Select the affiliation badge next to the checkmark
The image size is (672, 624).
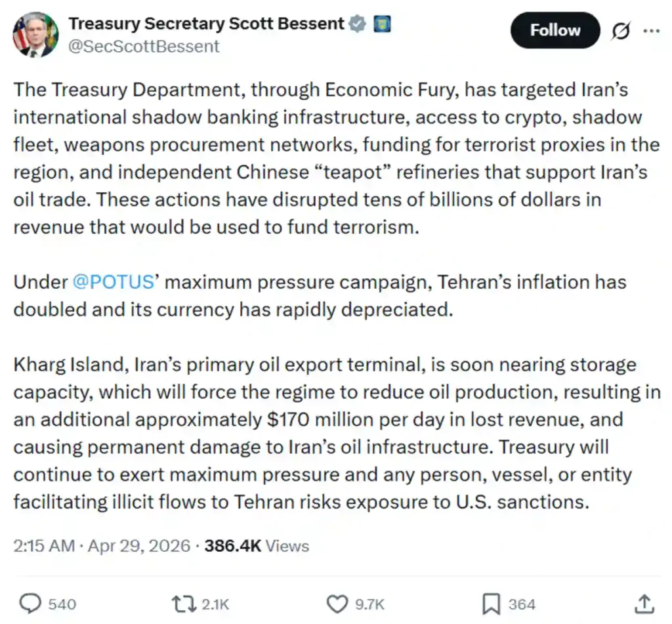pos(382,23)
